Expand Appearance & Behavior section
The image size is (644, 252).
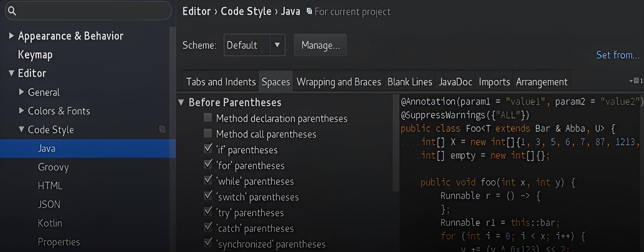[x=11, y=36]
